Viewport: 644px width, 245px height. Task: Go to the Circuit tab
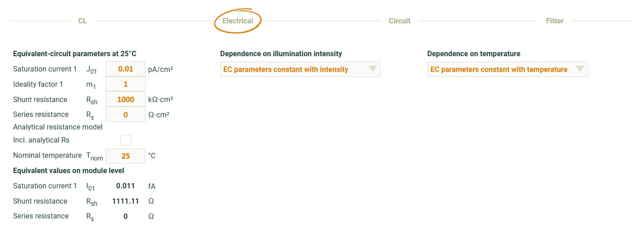[x=399, y=21]
